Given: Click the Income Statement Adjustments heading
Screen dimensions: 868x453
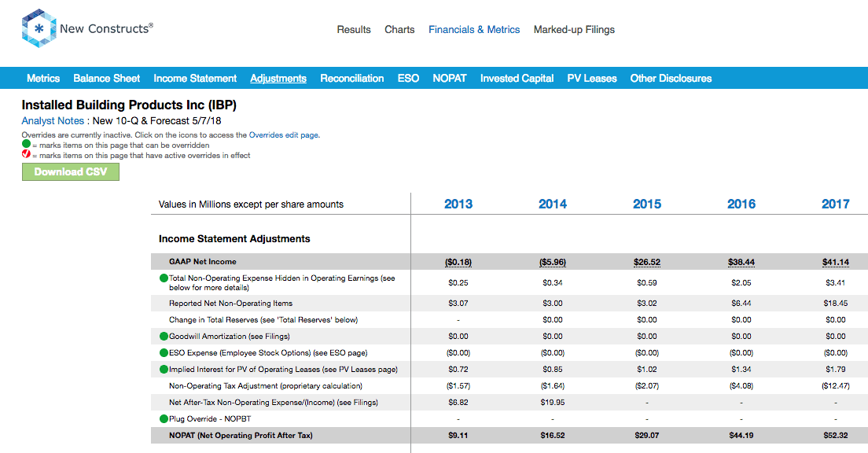Looking at the screenshot, I should [234, 238].
